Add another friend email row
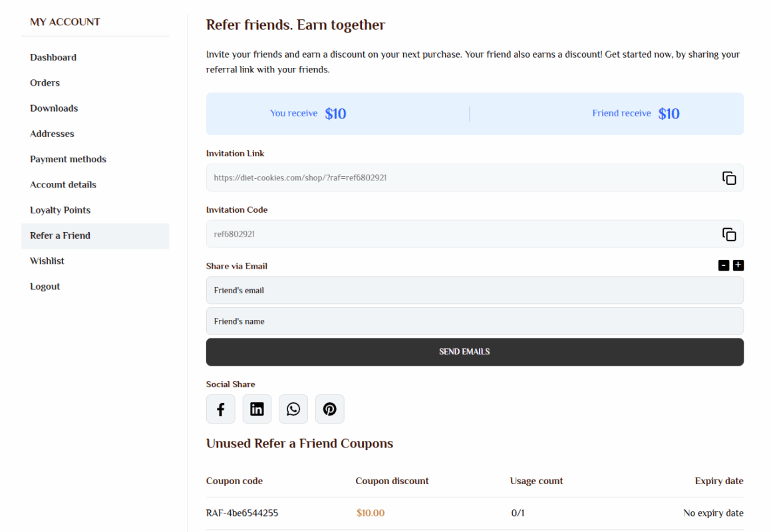Image resolution: width=773 pixels, height=532 pixels. (x=738, y=266)
